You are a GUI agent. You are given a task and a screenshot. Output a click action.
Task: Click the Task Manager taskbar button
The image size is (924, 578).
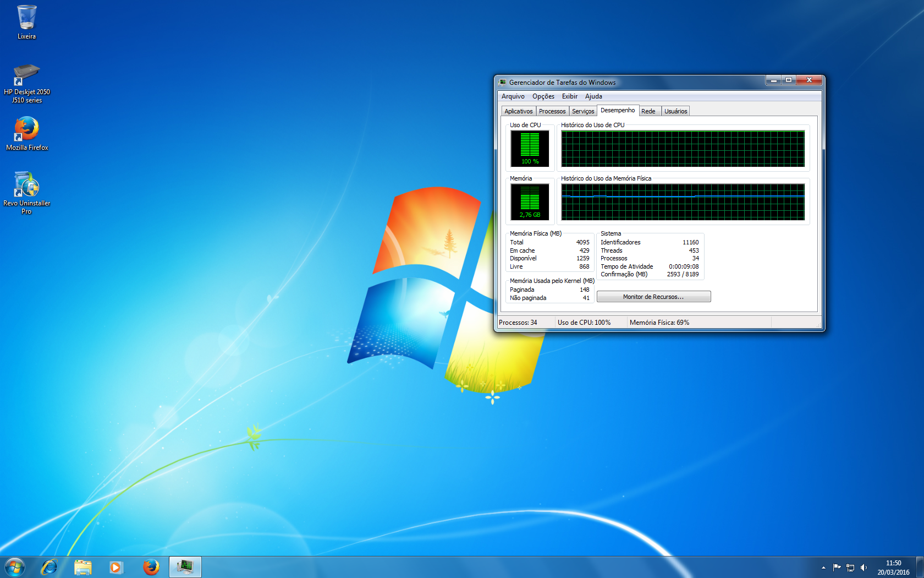point(185,567)
